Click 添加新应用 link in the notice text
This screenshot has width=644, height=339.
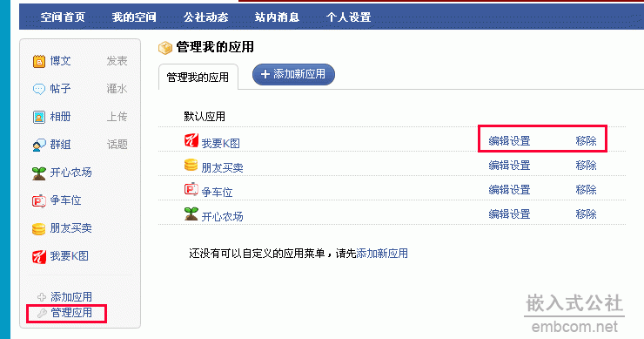[382, 254]
